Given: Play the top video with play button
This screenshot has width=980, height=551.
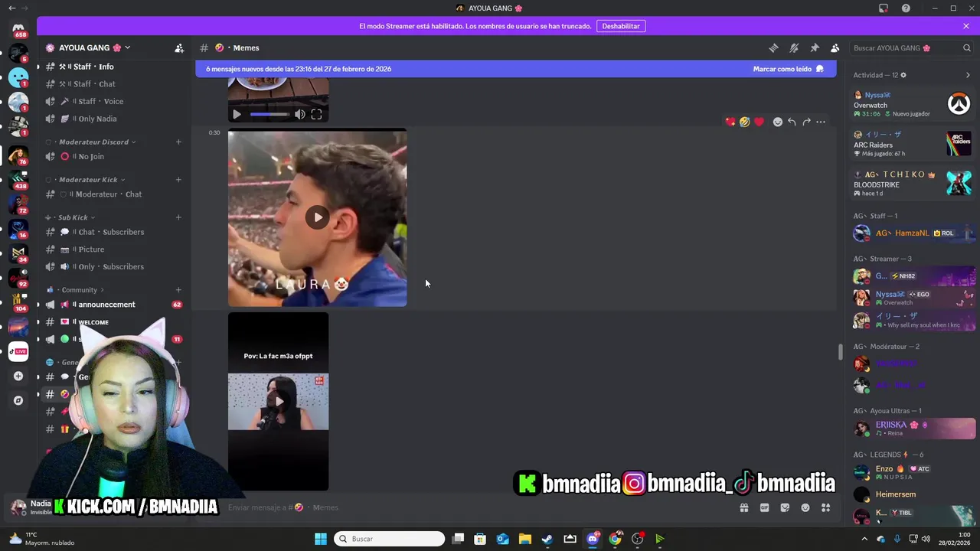Looking at the screenshot, I should tap(237, 115).
